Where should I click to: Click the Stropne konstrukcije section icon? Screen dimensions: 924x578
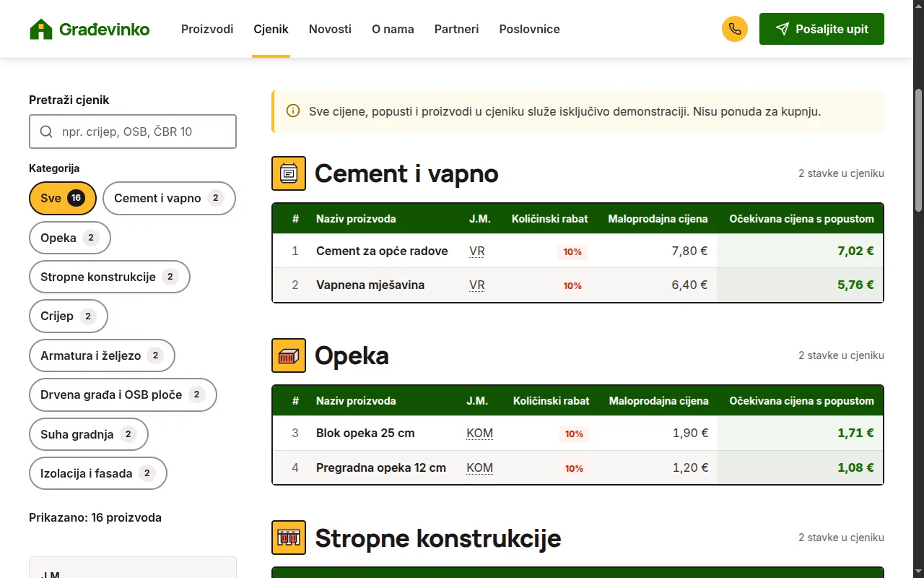point(289,538)
